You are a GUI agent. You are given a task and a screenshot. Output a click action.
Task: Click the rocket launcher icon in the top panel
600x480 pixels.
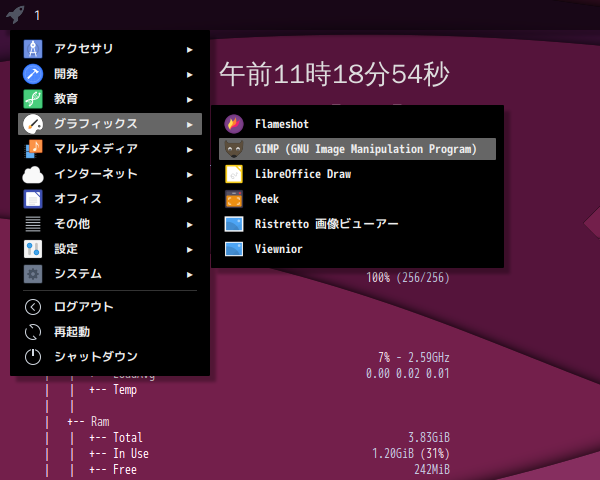pos(15,15)
